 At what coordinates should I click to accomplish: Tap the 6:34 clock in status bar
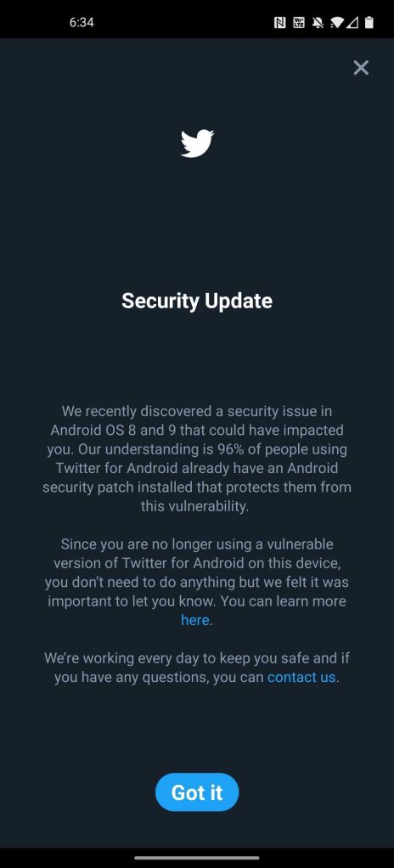(x=82, y=23)
